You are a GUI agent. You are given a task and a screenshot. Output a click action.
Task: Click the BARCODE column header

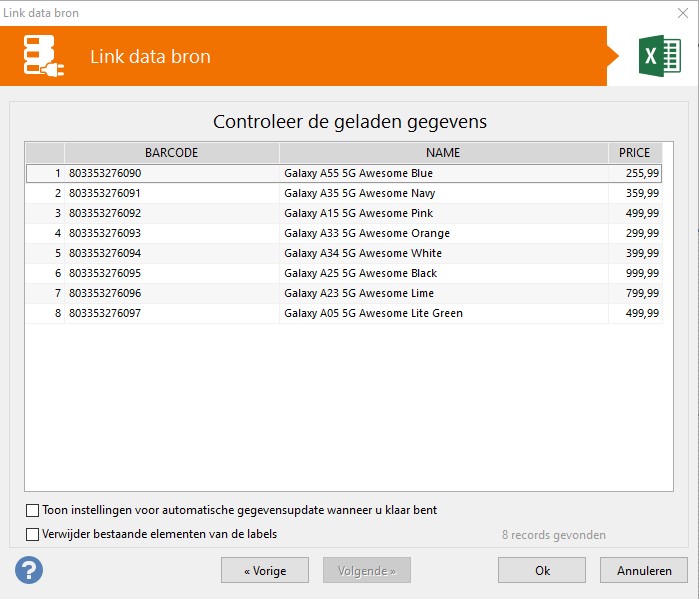[172, 153]
